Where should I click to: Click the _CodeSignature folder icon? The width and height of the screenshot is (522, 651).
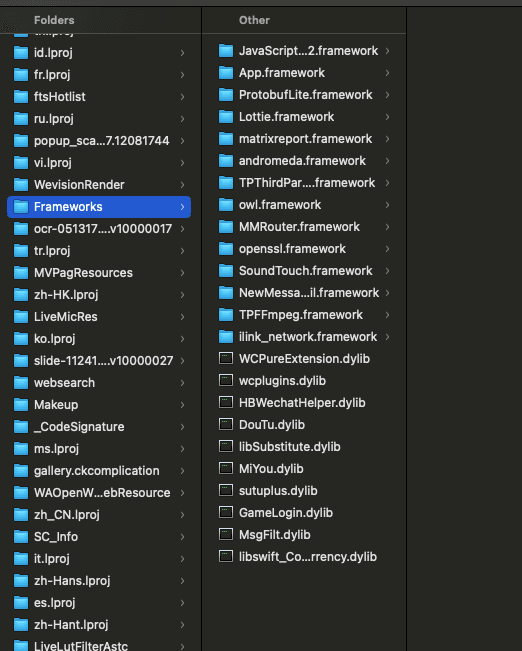pyautogui.click(x=21, y=426)
